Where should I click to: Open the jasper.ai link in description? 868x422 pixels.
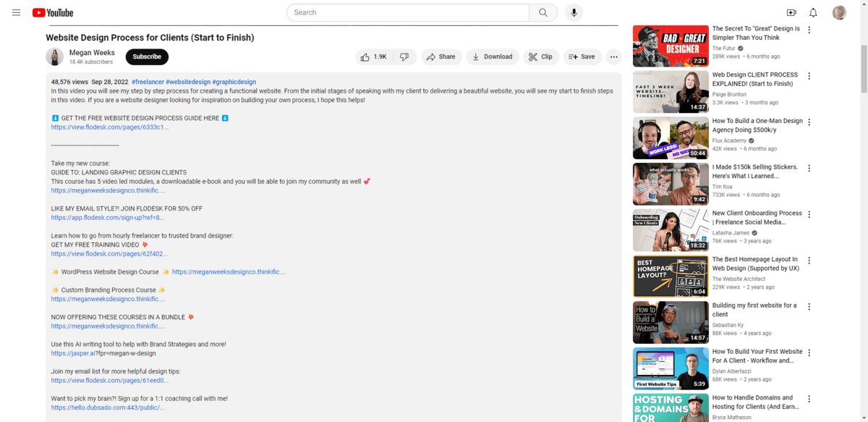(x=72, y=354)
